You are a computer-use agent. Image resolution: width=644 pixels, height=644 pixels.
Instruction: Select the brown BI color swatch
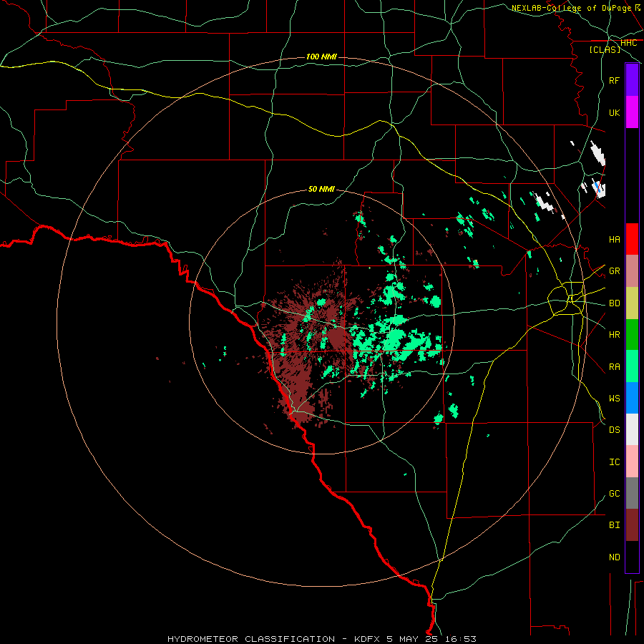tap(632, 525)
